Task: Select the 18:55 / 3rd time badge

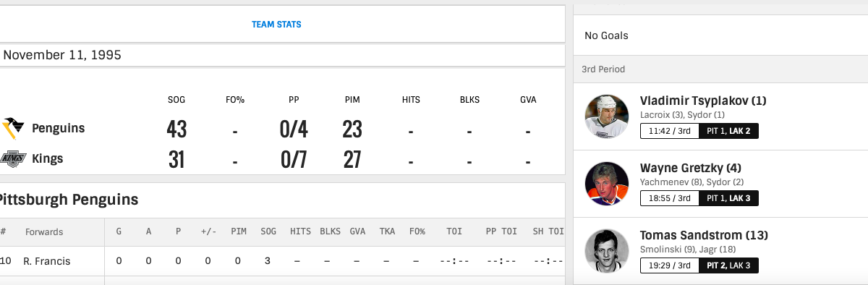Action: (669, 198)
